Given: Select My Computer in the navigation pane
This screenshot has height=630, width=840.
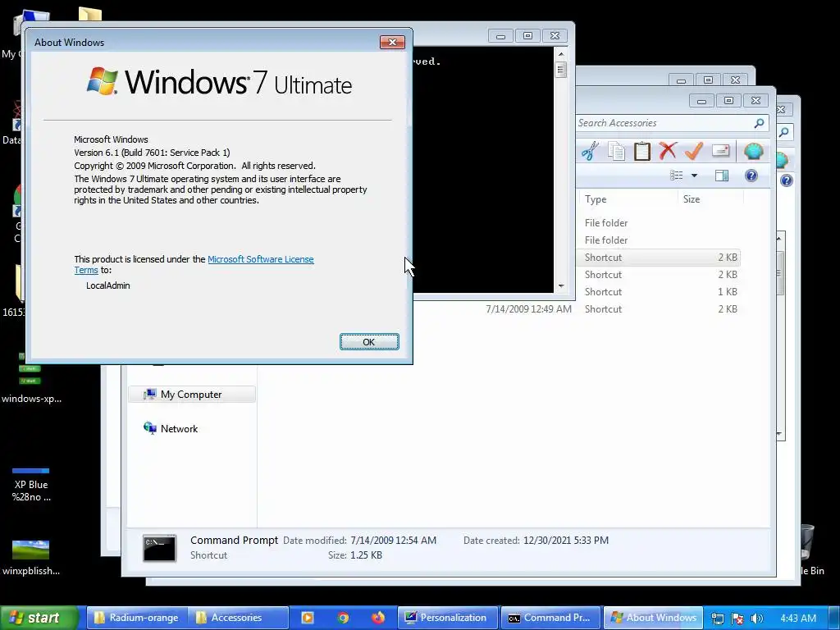Looking at the screenshot, I should click(192, 395).
